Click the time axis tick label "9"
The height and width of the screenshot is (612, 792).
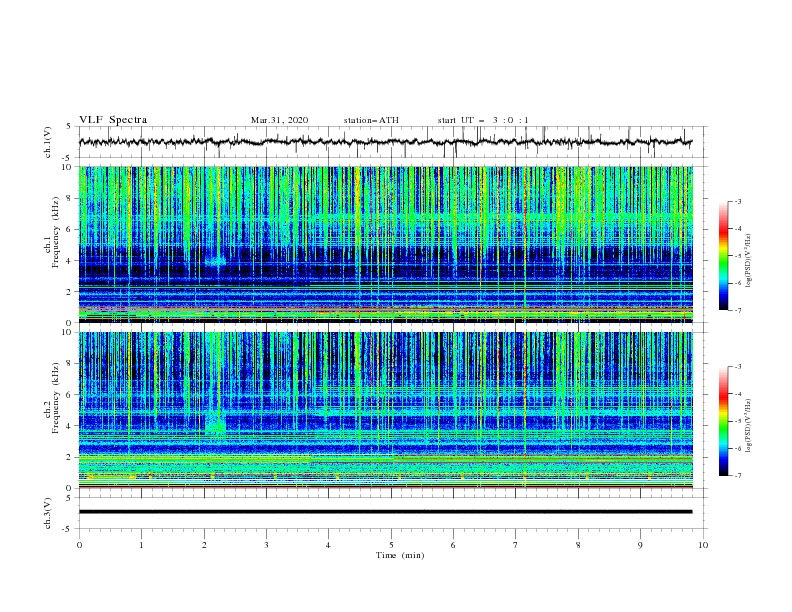point(640,545)
